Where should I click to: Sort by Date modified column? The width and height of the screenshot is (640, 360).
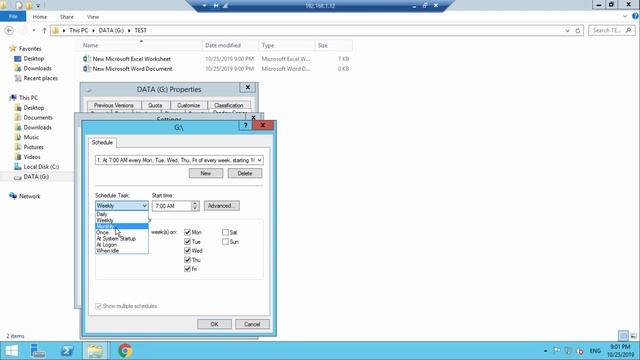click(x=223, y=45)
